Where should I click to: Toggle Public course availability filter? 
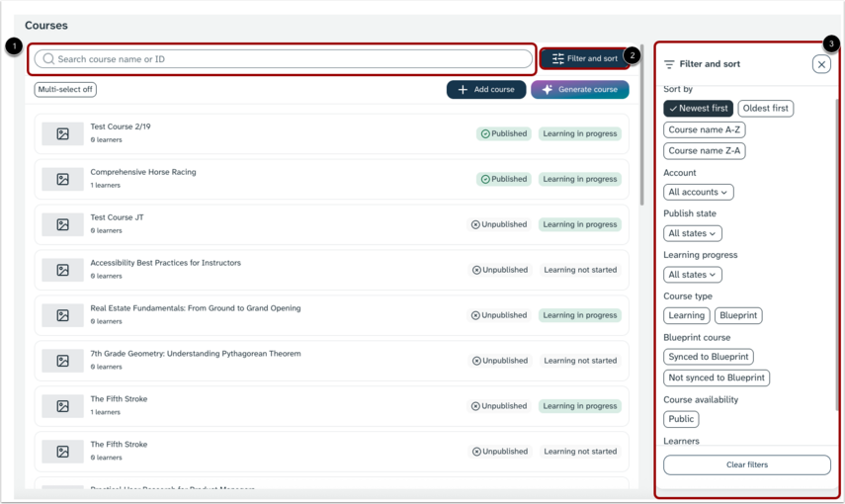pyautogui.click(x=681, y=419)
